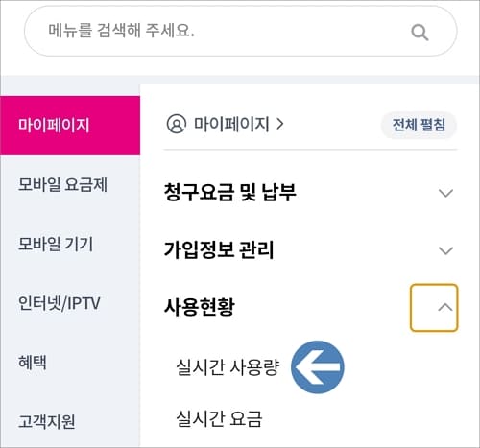This screenshot has height=448, width=480.
Task: Select the 인터넷/IPTV sidebar item
Action: [x=60, y=303]
